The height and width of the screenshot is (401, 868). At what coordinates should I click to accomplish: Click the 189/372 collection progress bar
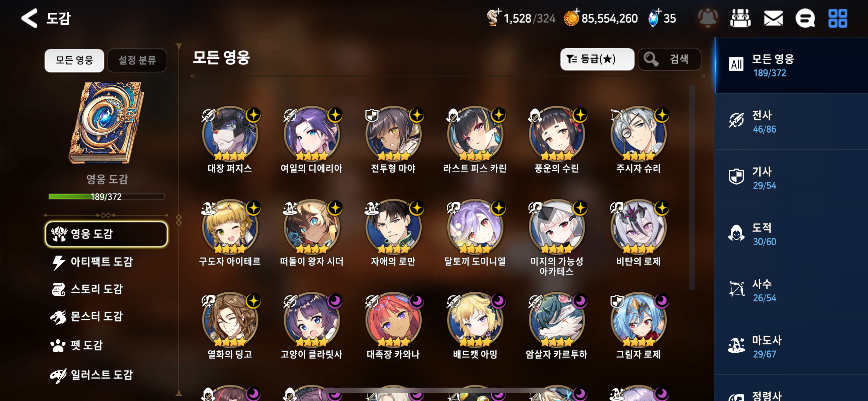(106, 197)
